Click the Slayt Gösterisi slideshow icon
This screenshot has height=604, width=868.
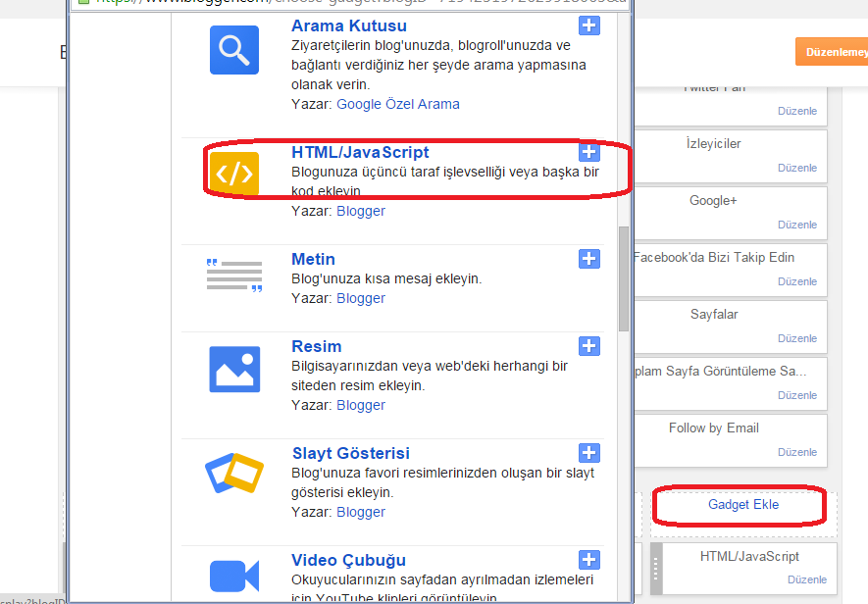point(234,473)
